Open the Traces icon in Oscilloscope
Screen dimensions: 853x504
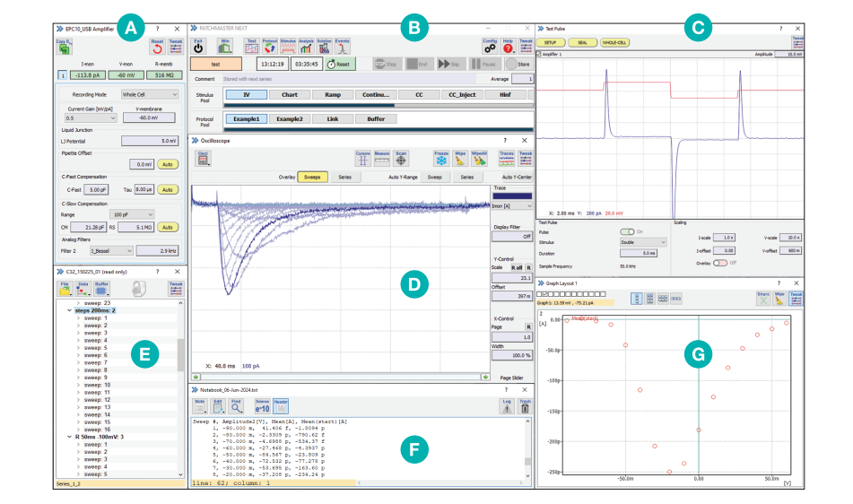click(x=507, y=158)
